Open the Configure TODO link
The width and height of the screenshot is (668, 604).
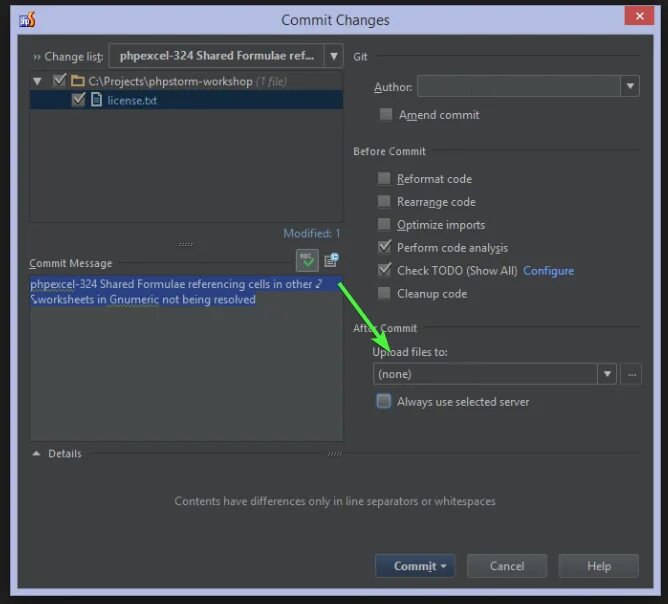[x=548, y=271]
